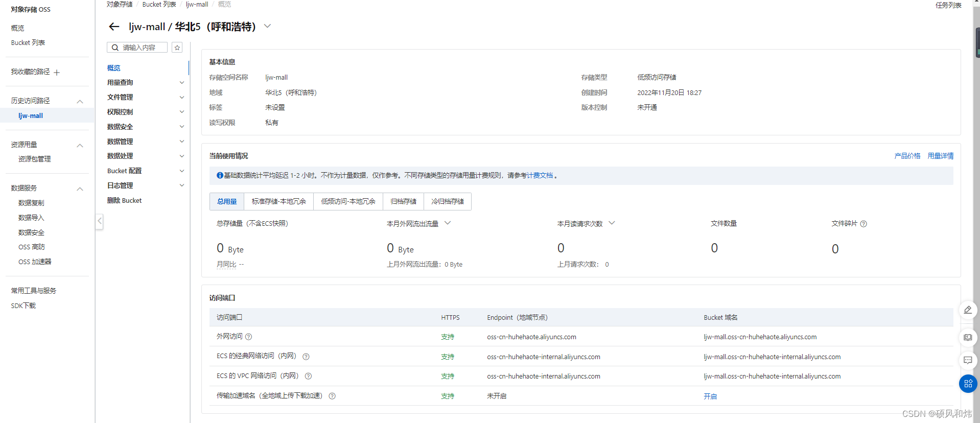
Task: Click ljw-mall breadcrumb
Action: (197, 4)
